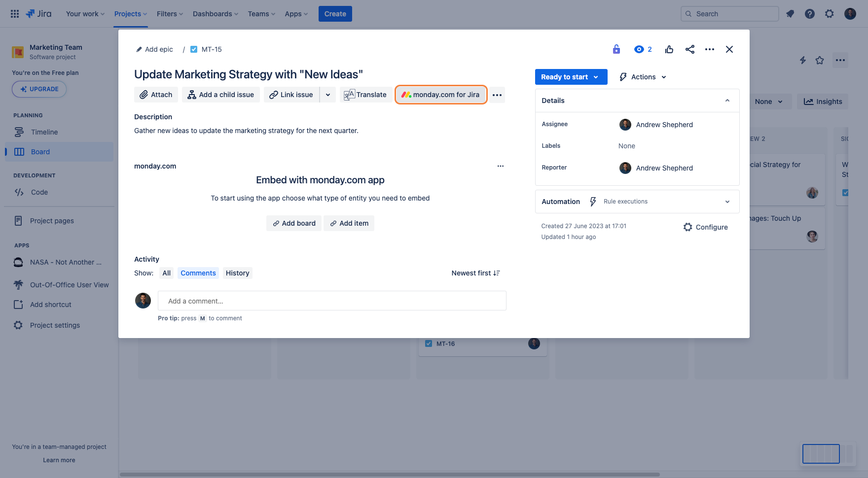This screenshot has width=868, height=478.
Task: Click the Learn more link
Action: pyautogui.click(x=59, y=460)
